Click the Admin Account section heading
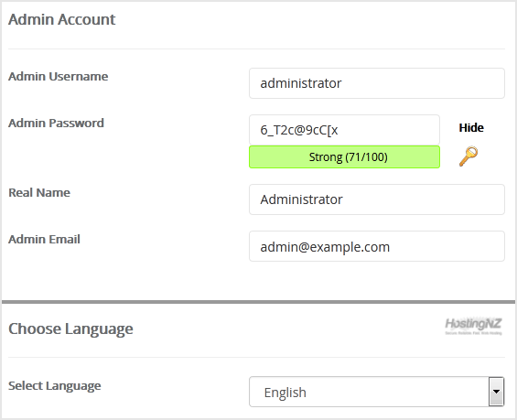517x420 pixels. pos(61,19)
